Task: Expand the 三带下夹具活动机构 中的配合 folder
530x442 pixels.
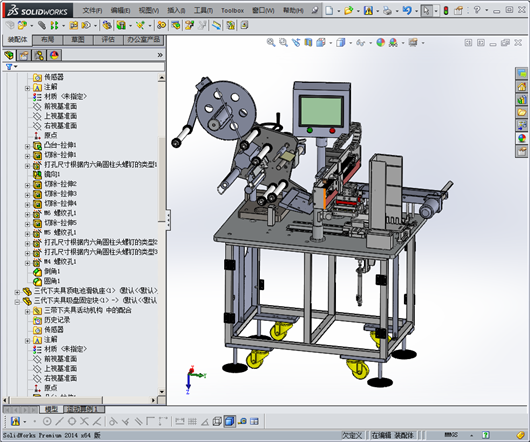Action: coord(28,312)
